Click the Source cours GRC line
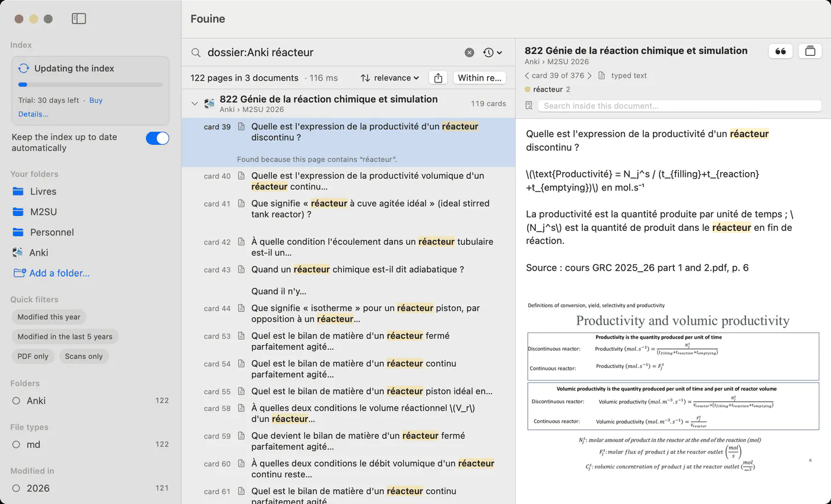 (x=637, y=268)
